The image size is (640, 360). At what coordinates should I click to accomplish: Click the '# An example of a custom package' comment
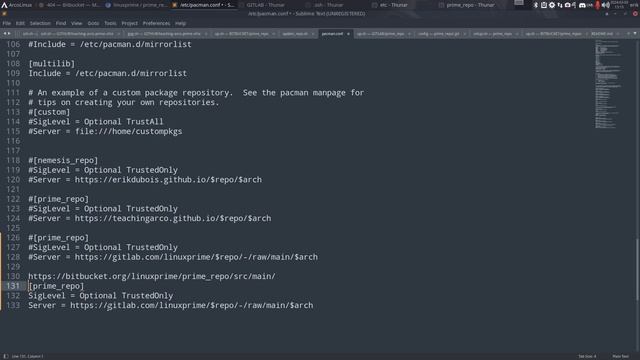(x=196, y=93)
